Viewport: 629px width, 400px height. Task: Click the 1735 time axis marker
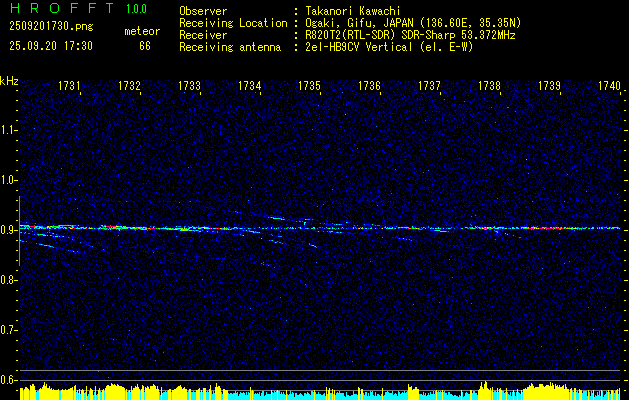(x=309, y=85)
